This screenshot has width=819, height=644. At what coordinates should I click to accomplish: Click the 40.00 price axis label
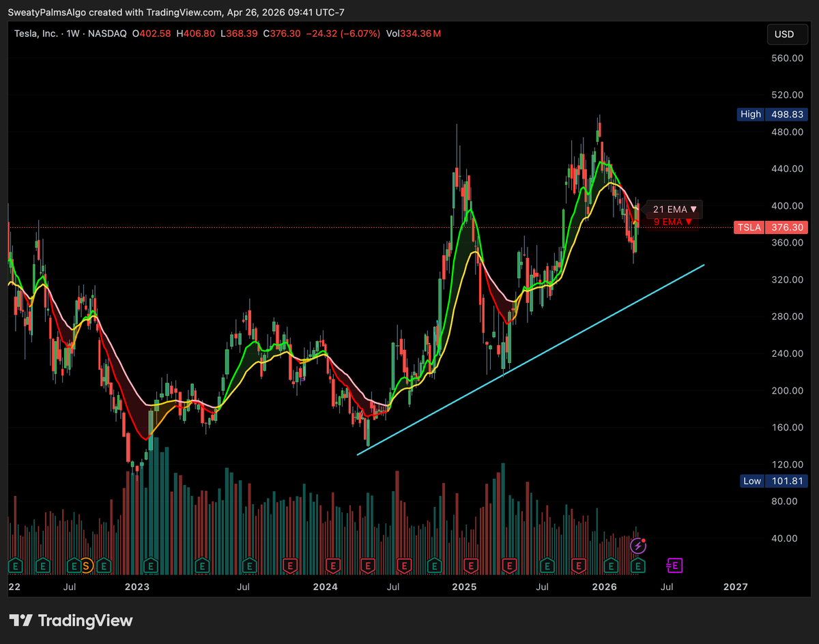pyautogui.click(x=784, y=538)
